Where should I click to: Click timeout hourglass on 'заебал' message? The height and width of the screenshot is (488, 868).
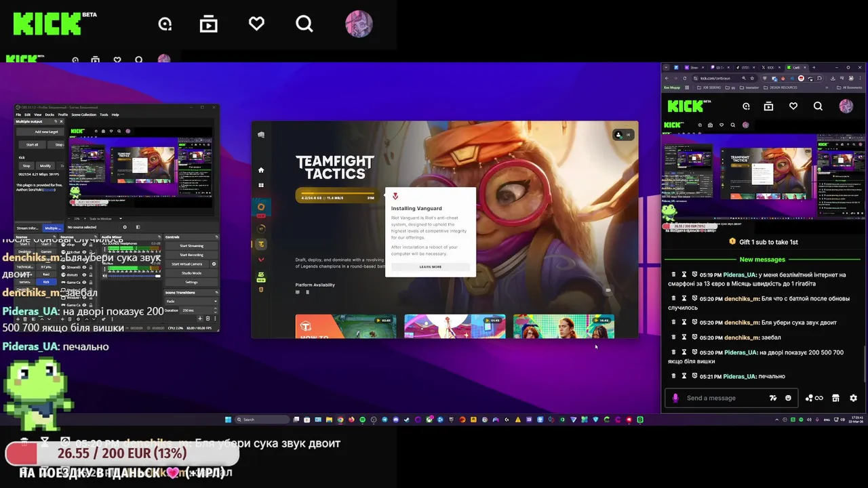pos(684,337)
